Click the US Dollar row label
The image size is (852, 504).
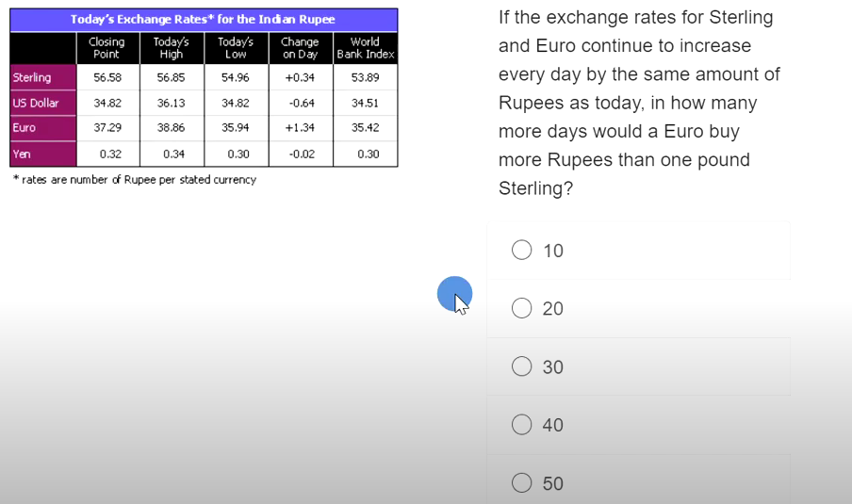click(43, 103)
